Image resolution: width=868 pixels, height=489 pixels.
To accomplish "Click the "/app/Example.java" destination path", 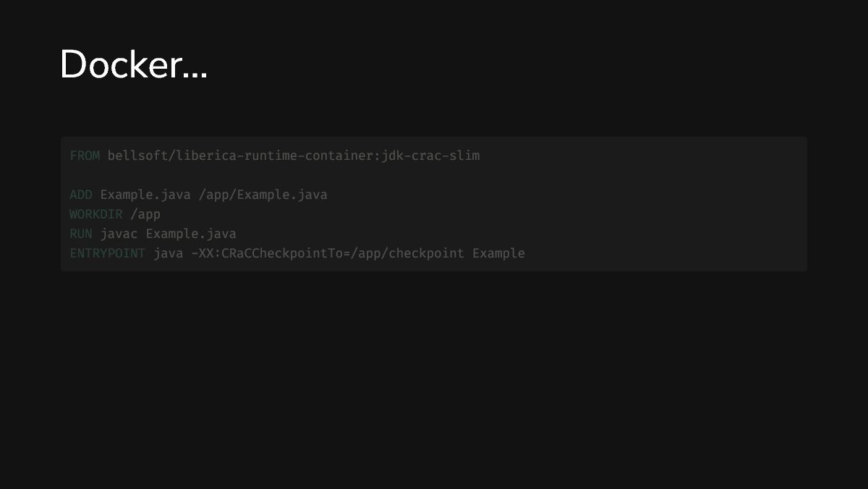I will (263, 195).
